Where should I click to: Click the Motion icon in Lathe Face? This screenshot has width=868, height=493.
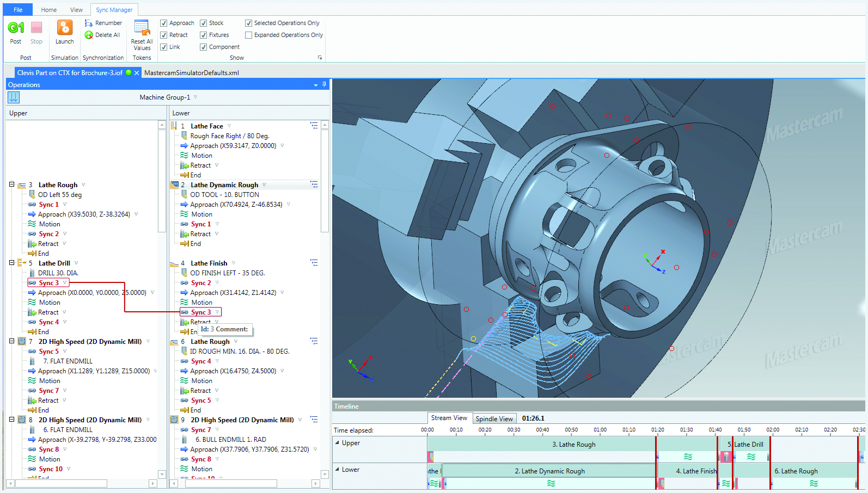coord(185,156)
